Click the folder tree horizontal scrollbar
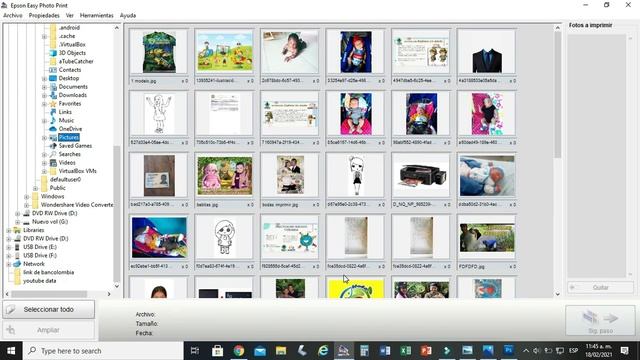The height and width of the screenshot is (360, 640). [x=49, y=294]
